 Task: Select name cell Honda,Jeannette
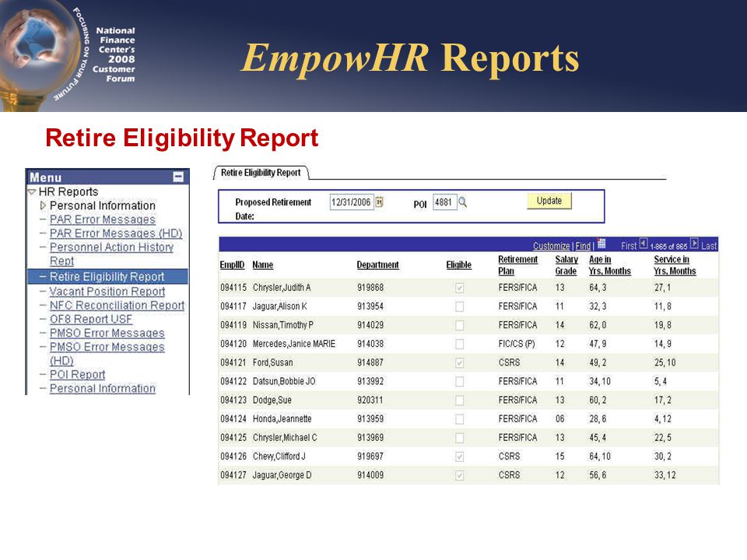click(x=282, y=419)
